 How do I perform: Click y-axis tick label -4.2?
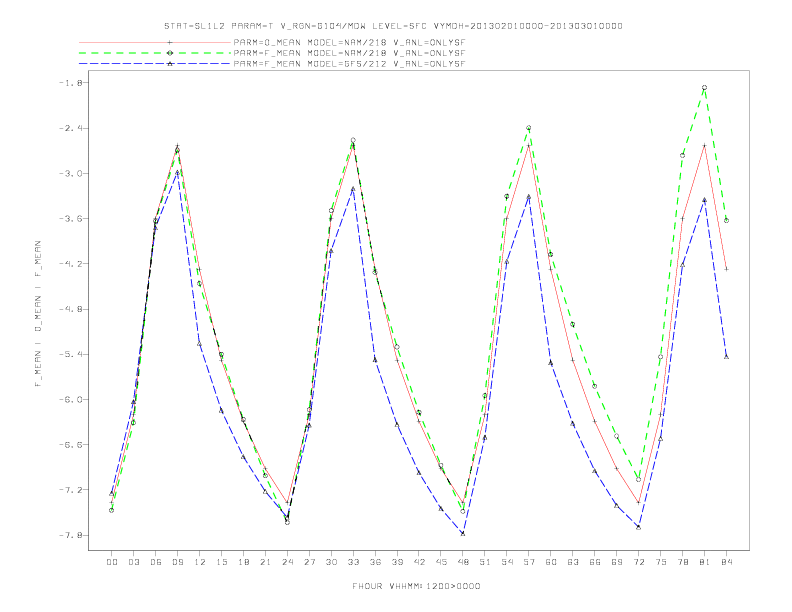coord(69,264)
